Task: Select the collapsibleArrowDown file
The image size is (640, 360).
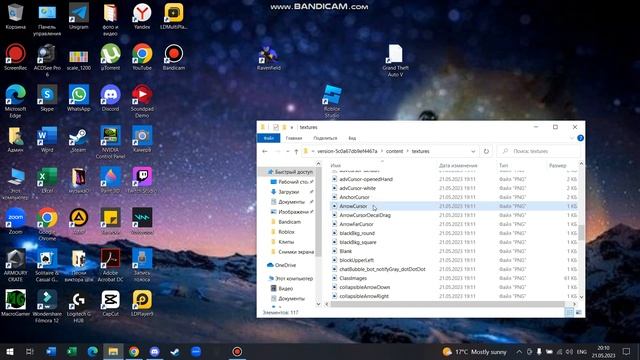Action: click(364, 287)
